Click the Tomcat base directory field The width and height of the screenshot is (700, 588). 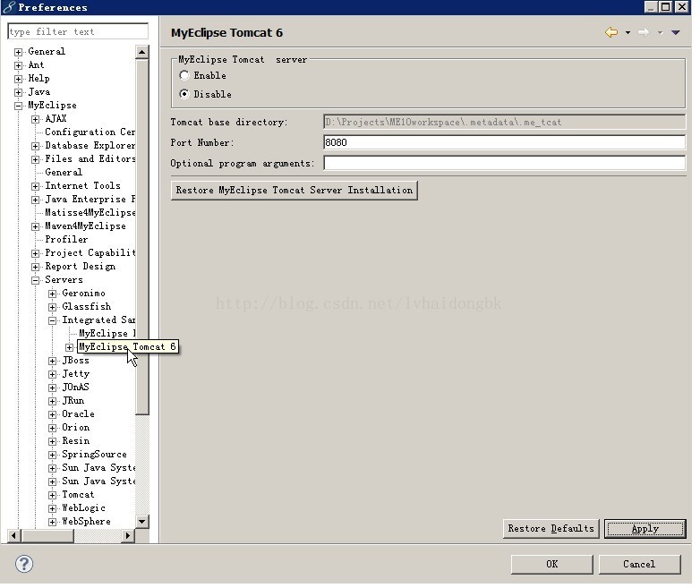click(504, 122)
